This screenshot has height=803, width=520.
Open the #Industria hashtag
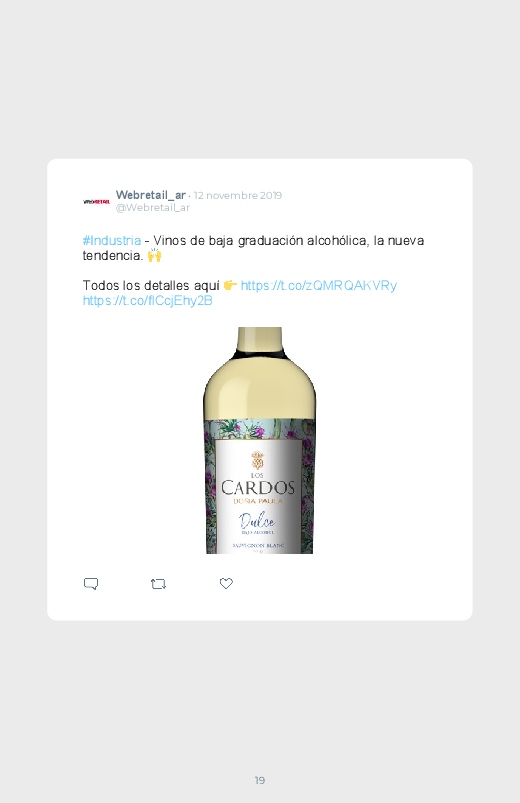[x=112, y=240]
